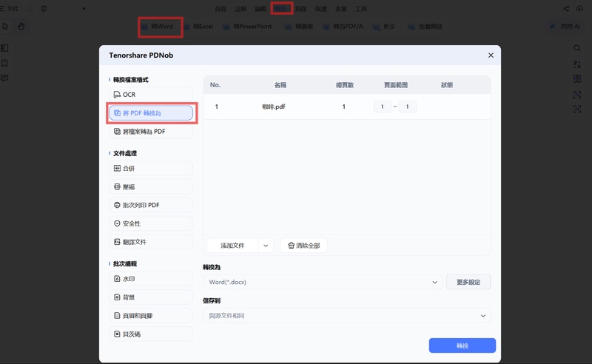The width and height of the screenshot is (592, 364).
Task: Click the cloud upload icon at top right
Action: pyautogui.click(x=579, y=8)
